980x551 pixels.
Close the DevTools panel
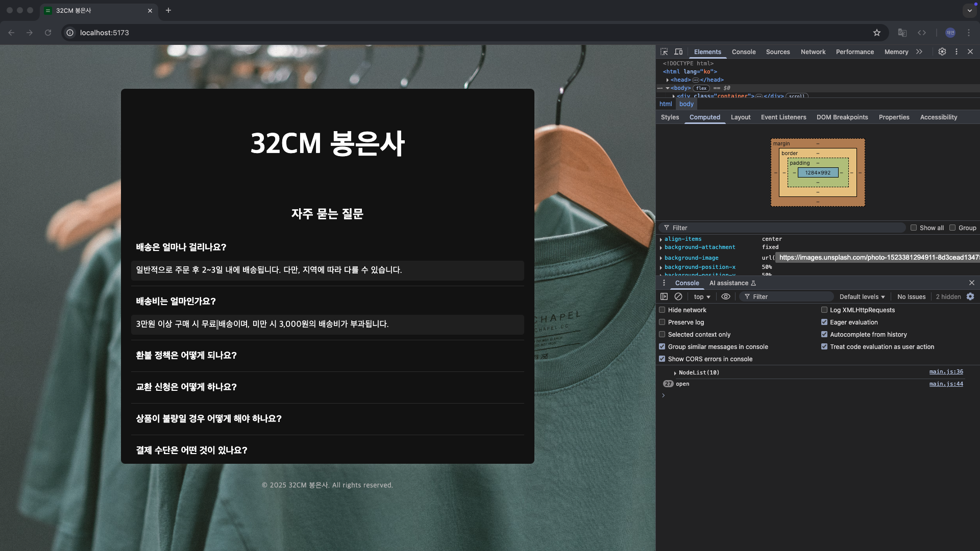(x=970, y=52)
